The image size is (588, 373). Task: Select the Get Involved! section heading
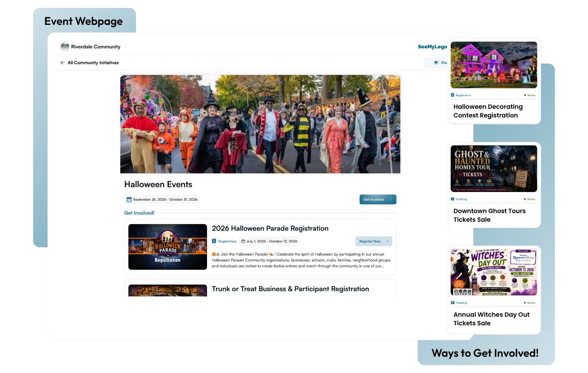(x=139, y=213)
